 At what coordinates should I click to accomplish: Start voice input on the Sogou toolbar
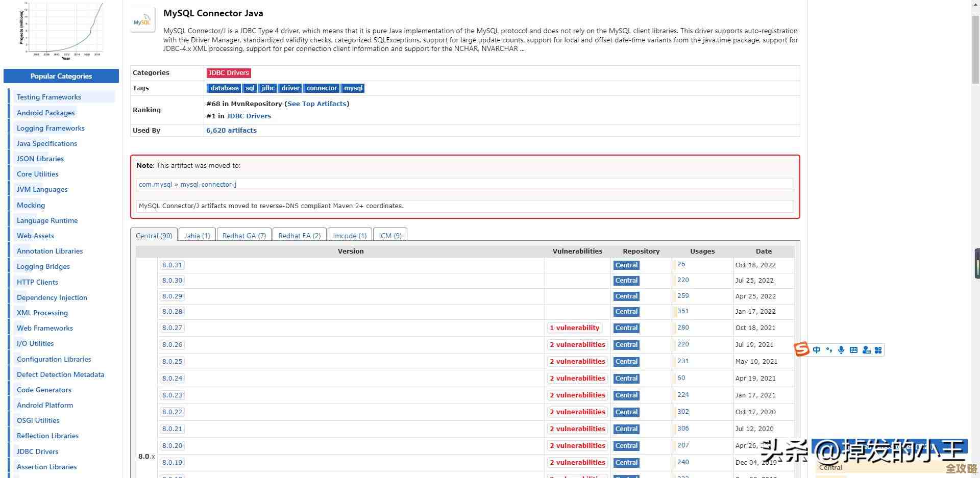pos(841,350)
